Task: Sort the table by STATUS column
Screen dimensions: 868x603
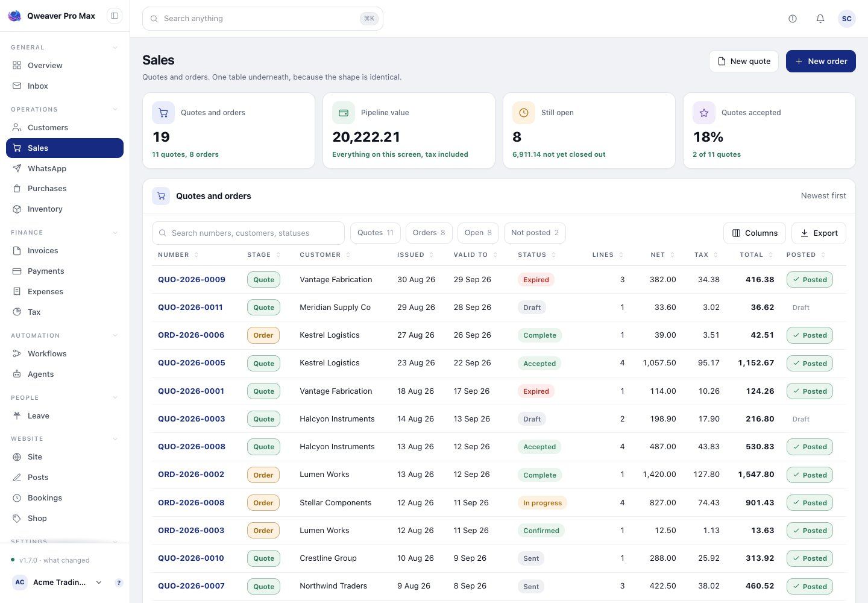Action: pos(536,254)
